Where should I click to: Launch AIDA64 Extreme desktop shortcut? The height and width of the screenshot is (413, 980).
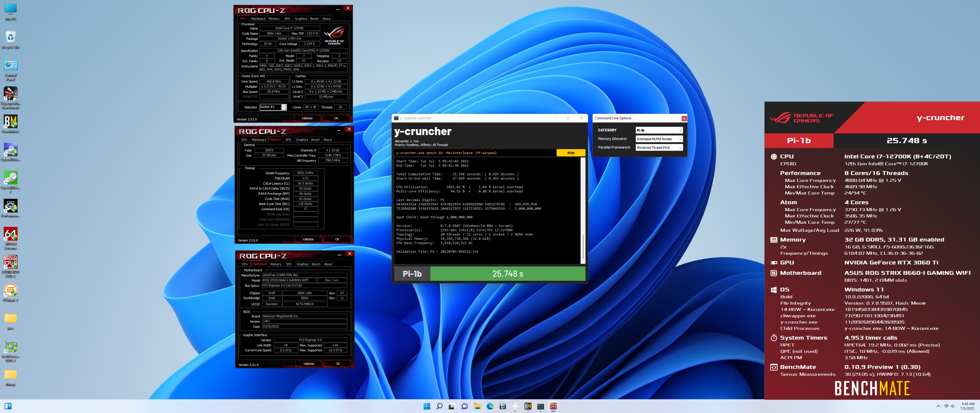(10, 239)
